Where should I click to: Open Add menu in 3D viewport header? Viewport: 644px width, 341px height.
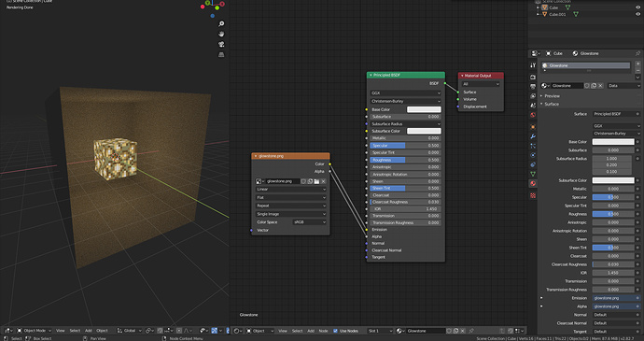tap(89, 331)
